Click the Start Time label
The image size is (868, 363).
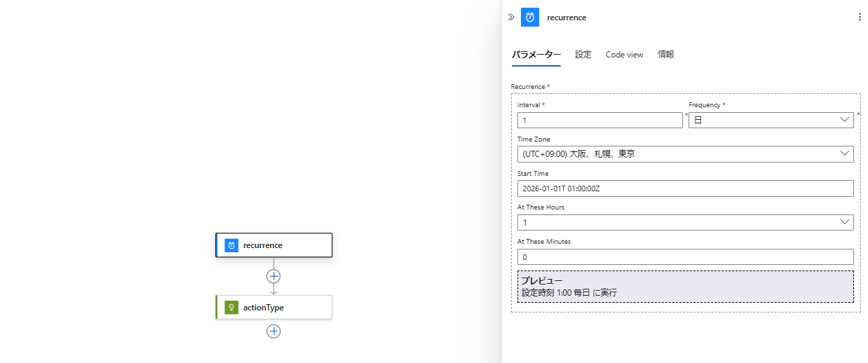click(x=533, y=173)
